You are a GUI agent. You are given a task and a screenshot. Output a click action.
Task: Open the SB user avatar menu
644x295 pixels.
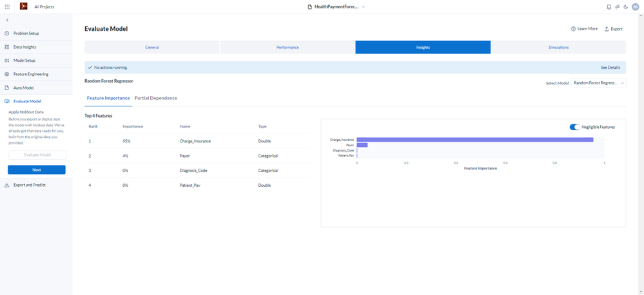(x=635, y=7)
